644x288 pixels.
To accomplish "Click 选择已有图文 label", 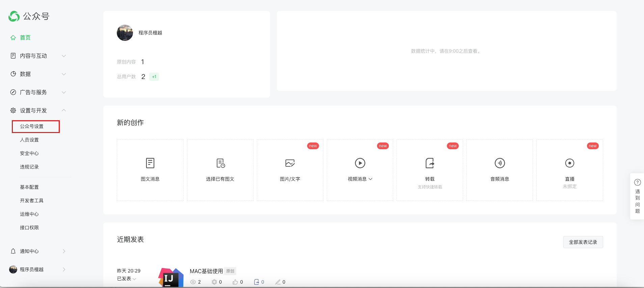I will click(220, 179).
